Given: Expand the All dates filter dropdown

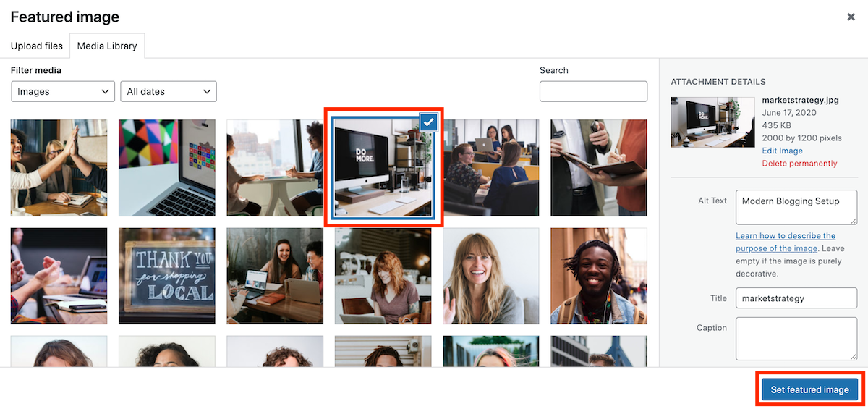Looking at the screenshot, I should 168,92.
